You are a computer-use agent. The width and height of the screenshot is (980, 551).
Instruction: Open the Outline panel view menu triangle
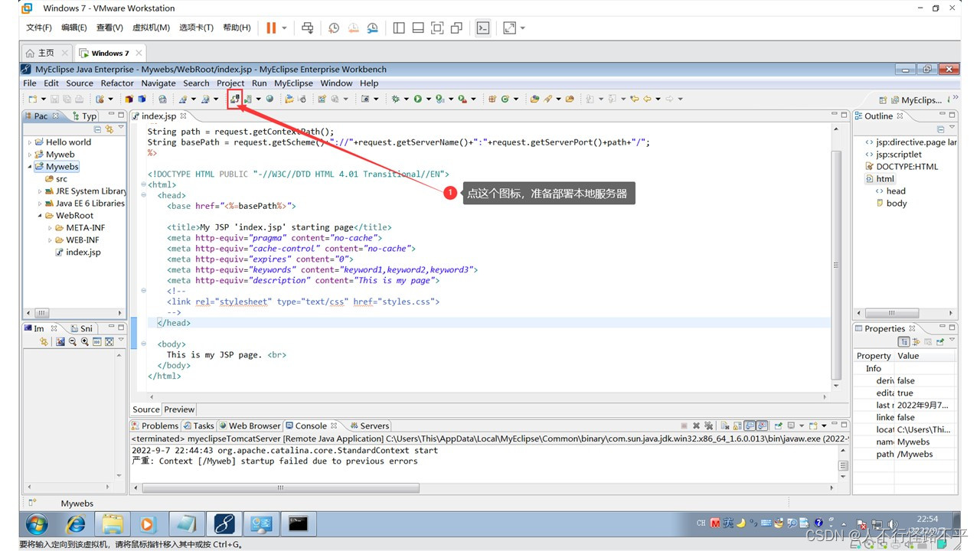(x=952, y=127)
